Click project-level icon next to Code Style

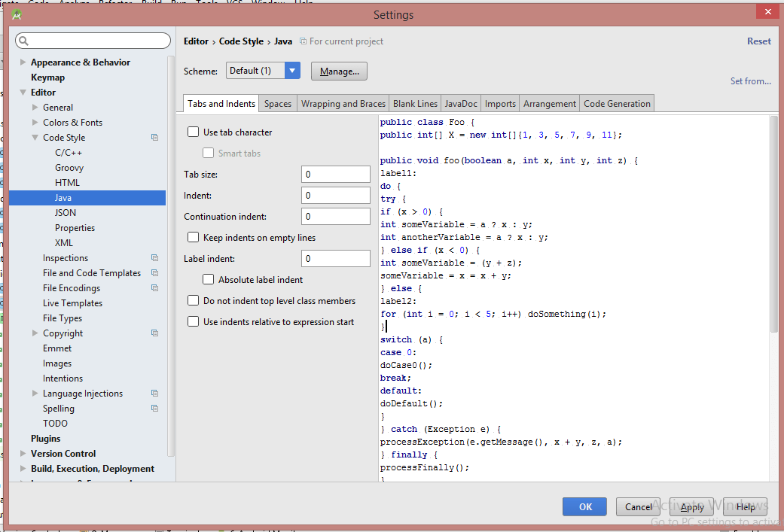[x=154, y=138]
